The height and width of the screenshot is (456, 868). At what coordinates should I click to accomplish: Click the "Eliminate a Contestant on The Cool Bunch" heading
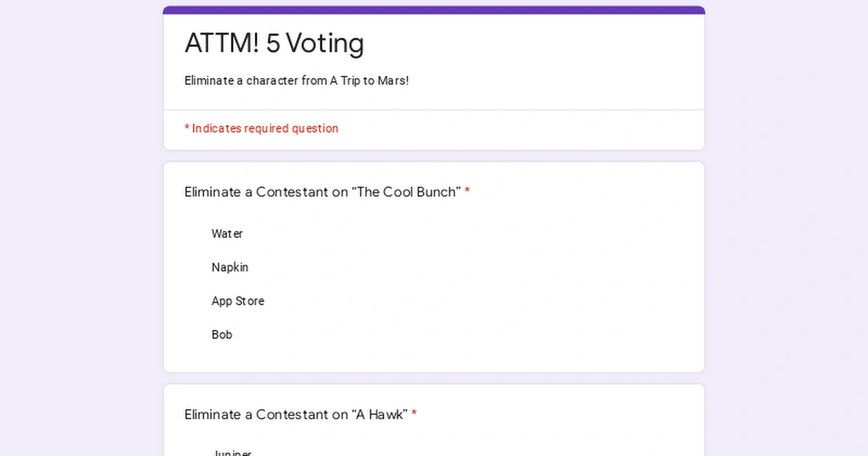[x=322, y=192]
